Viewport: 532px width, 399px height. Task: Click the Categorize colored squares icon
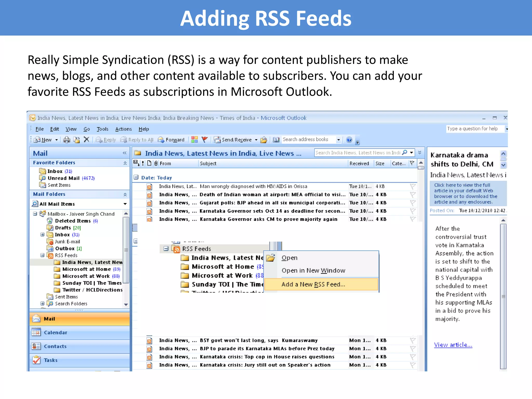tap(194, 140)
